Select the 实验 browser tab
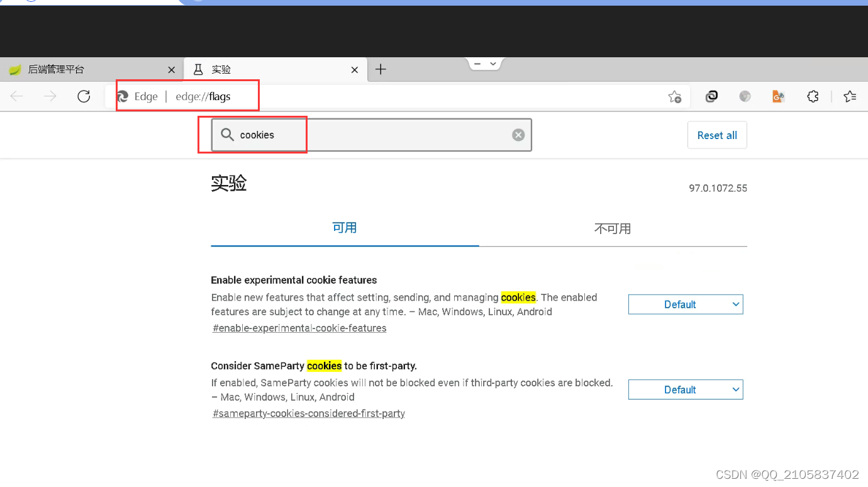The height and width of the screenshot is (487, 868). (x=275, y=69)
